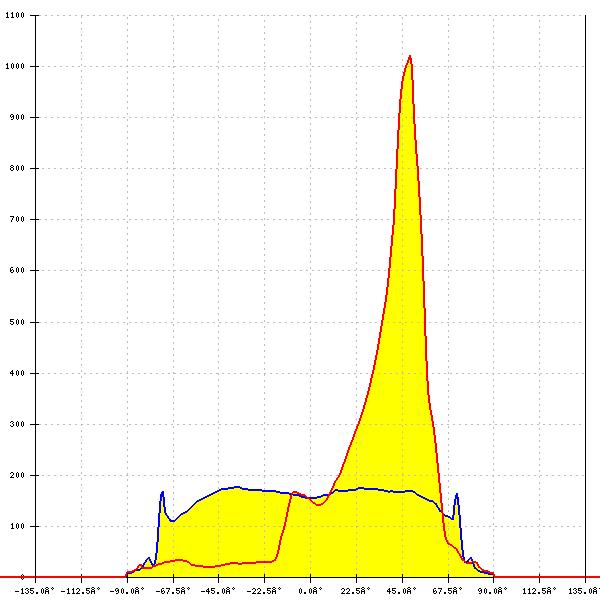Click the 900 y-axis label
This screenshot has height=600, width=600.
coord(17,117)
